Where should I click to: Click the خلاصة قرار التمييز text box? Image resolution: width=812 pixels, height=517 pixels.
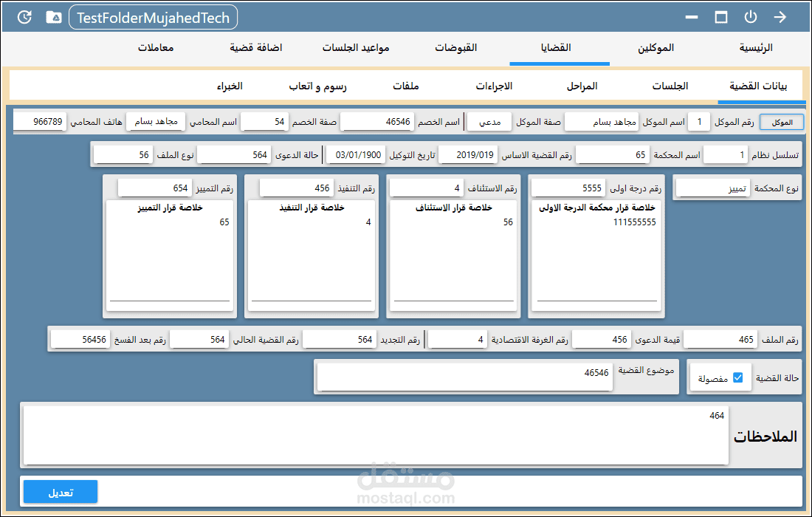(x=170, y=256)
